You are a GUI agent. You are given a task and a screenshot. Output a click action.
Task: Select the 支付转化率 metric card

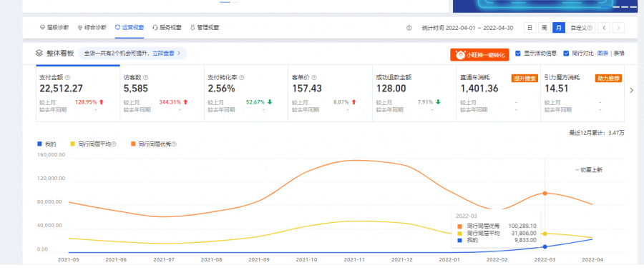coord(246,94)
